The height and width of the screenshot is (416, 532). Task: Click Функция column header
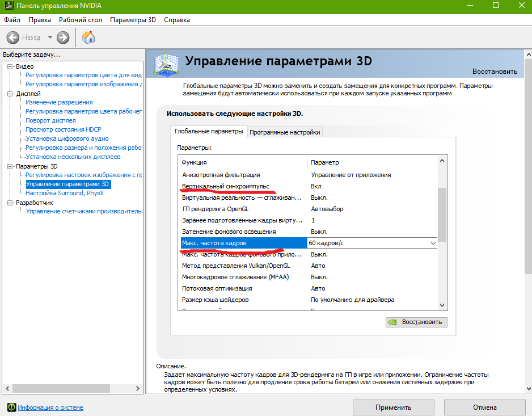coord(243,162)
